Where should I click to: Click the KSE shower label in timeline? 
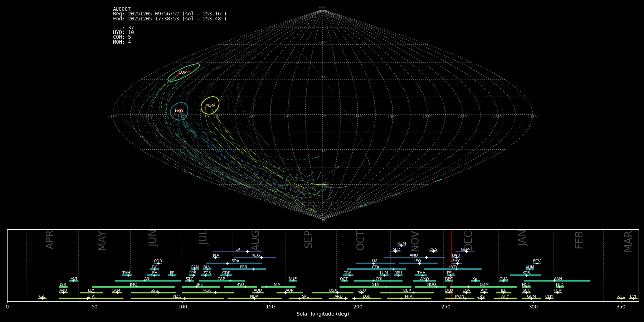click(x=42, y=297)
